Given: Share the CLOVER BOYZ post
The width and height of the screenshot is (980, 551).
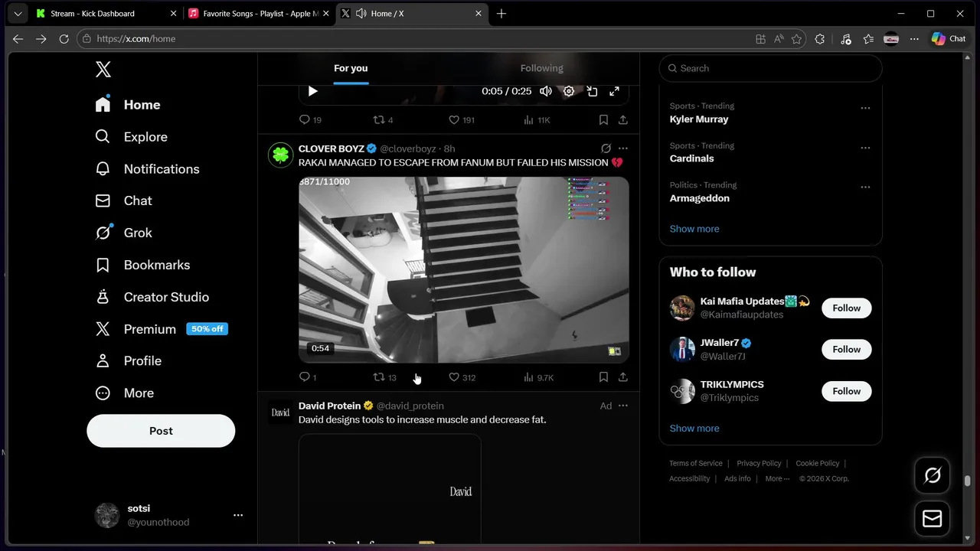Looking at the screenshot, I should (623, 377).
